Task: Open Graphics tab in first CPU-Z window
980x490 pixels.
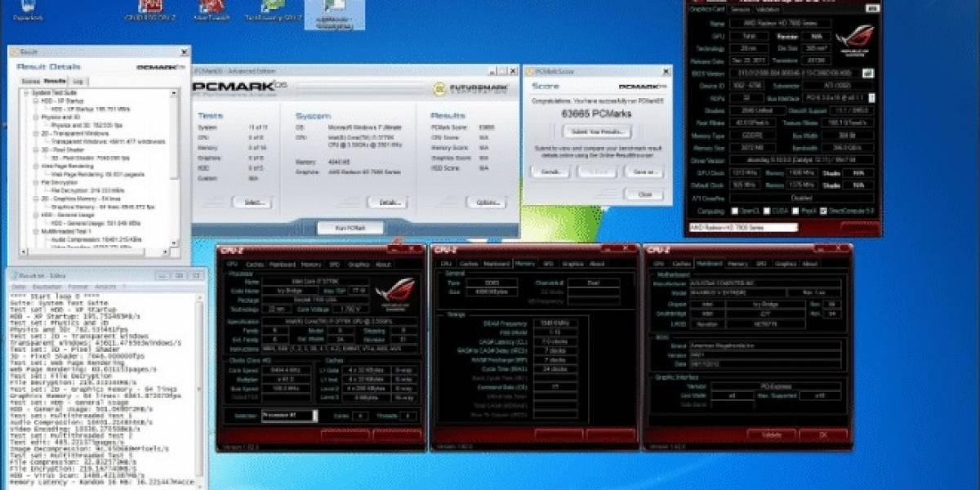Action: coord(359,264)
